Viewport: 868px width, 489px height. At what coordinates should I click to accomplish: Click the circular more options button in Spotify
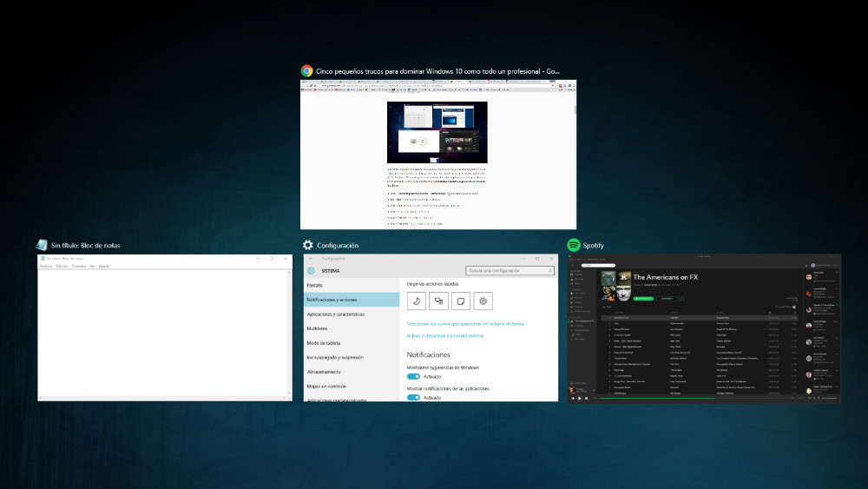(x=682, y=299)
